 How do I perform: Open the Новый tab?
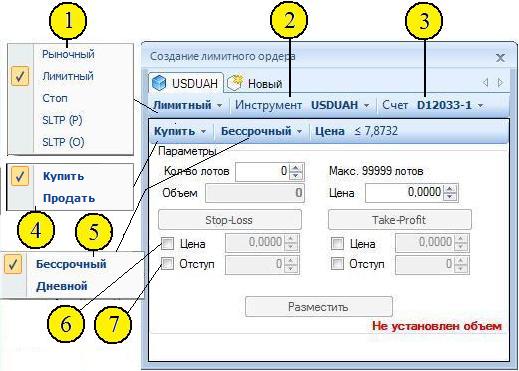[x=255, y=83]
